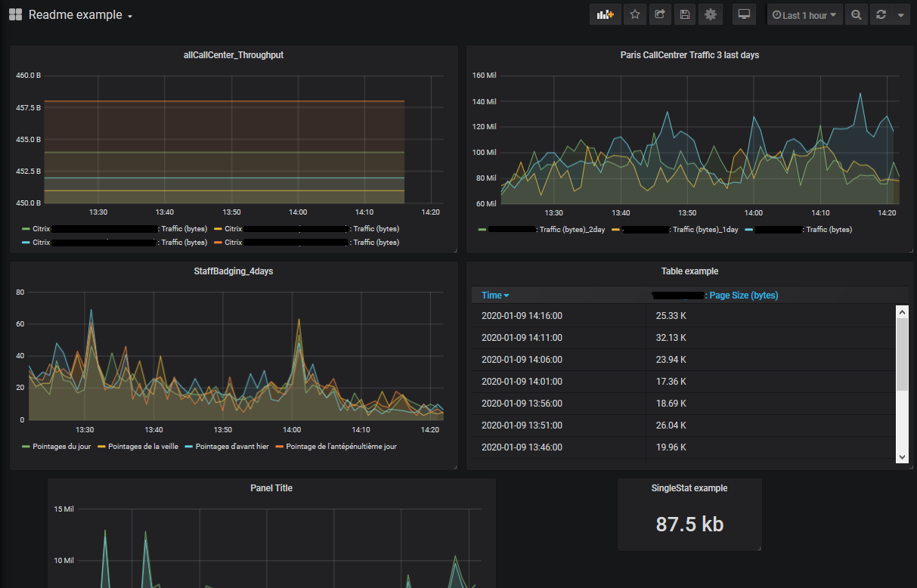This screenshot has height=588, width=917.
Task: Select table cell 32.13 K
Action: click(x=671, y=338)
